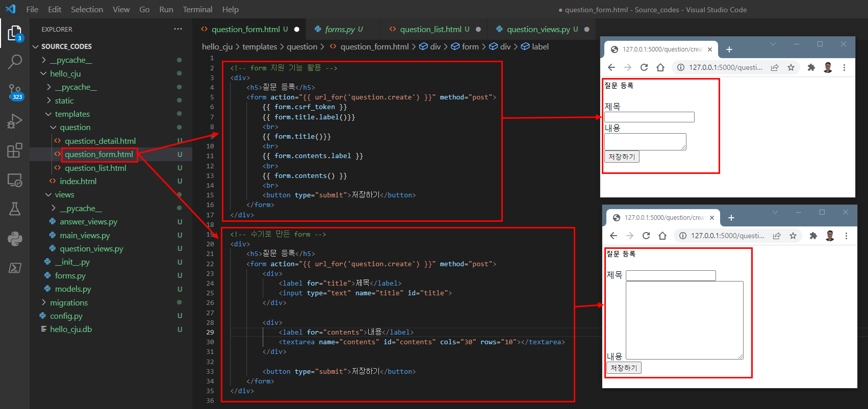This screenshot has height=409, width=868.
Task: Open answer_views.py in explorer
Action: [88, 221]
